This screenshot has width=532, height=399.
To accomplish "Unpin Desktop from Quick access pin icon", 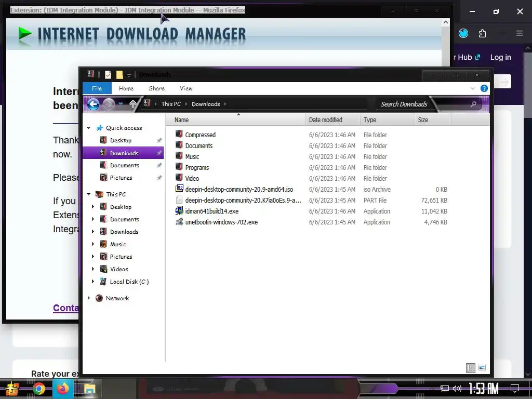I will [159, 140].
